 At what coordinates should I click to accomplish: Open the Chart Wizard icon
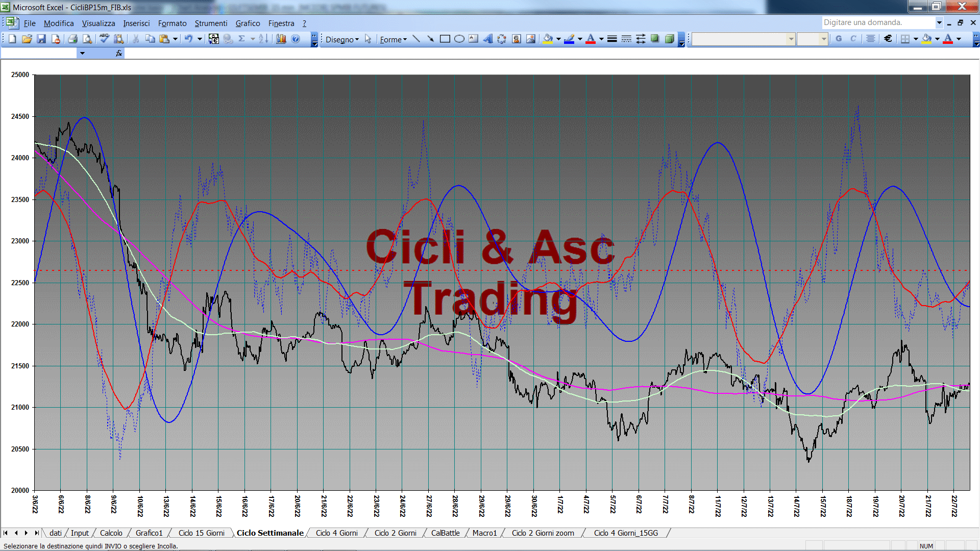coord(281,39)
